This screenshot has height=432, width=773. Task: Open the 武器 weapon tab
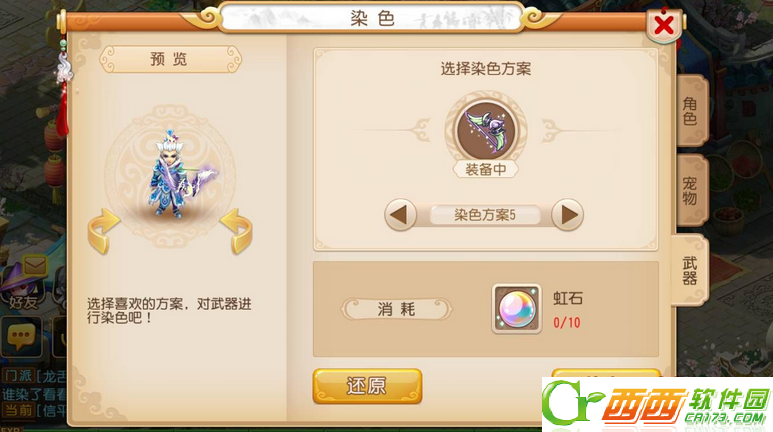[690, 270]
